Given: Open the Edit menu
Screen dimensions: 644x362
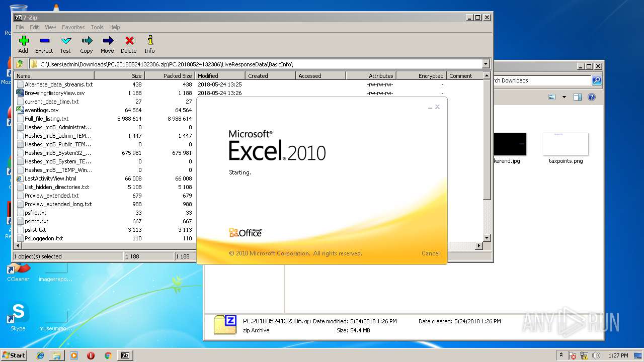Looking at the screenshot, I should click(x=34, y=27).
